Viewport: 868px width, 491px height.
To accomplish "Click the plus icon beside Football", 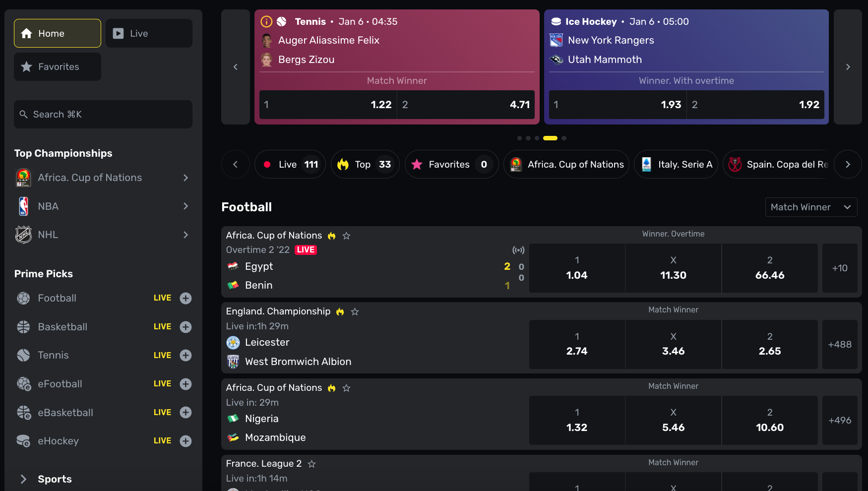I will pyautogui.click(x=186, y=298).
